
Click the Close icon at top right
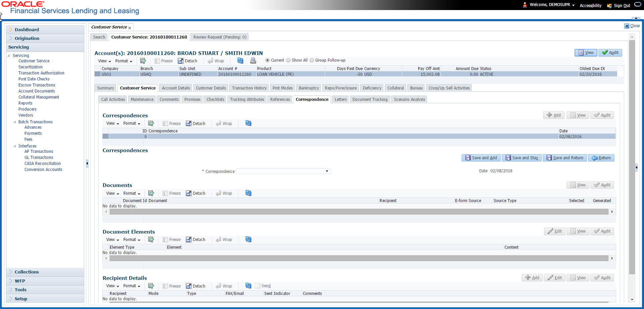click(627, 26)
